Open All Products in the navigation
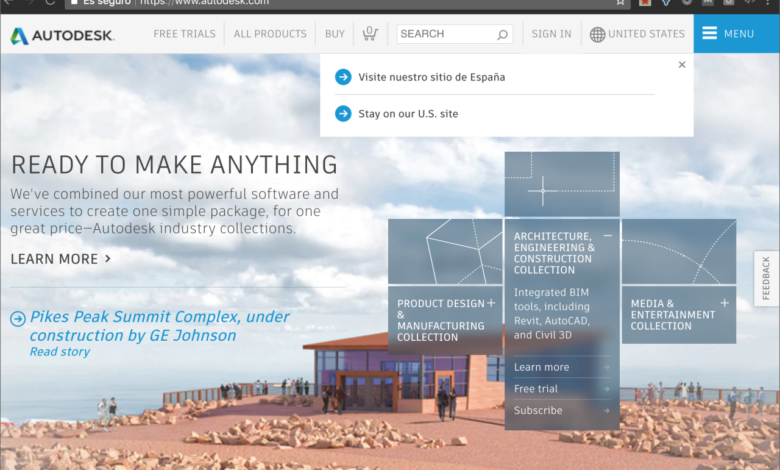Screen dimensions: 780x470 point(270,34)
